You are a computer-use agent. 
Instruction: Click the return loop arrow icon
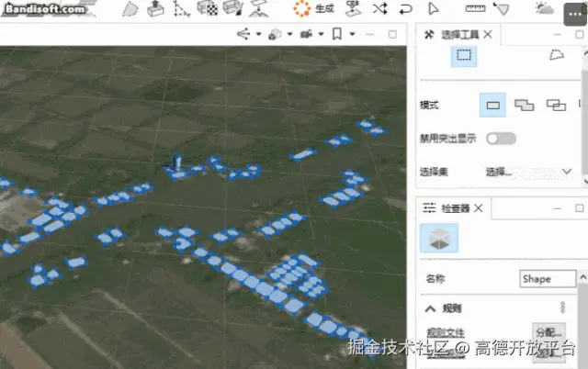(x=406, y=9)
